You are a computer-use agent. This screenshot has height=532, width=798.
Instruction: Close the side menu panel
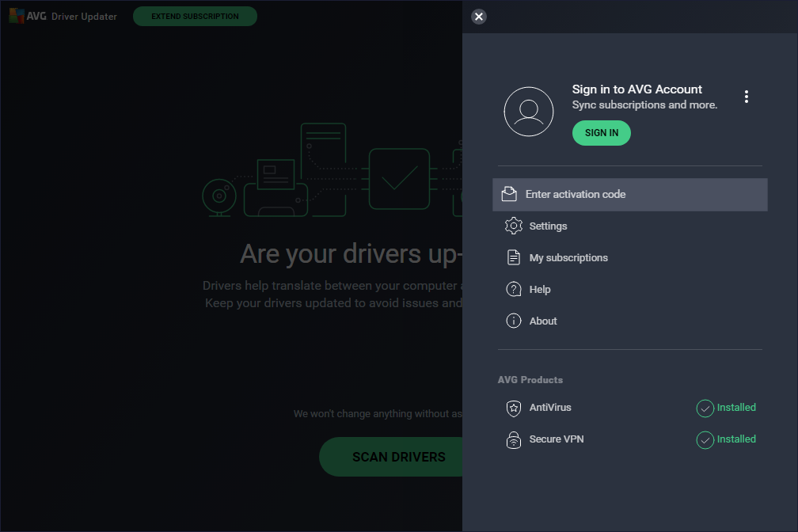478,17
